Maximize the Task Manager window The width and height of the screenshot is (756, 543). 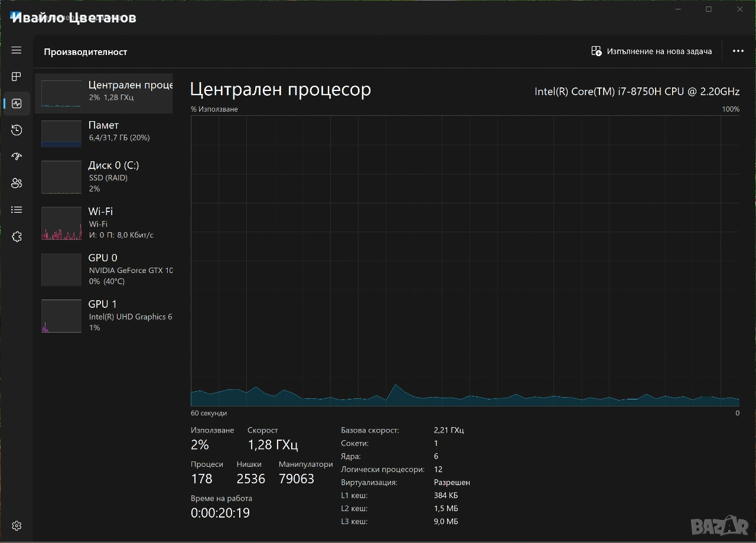tap(709, 9)
